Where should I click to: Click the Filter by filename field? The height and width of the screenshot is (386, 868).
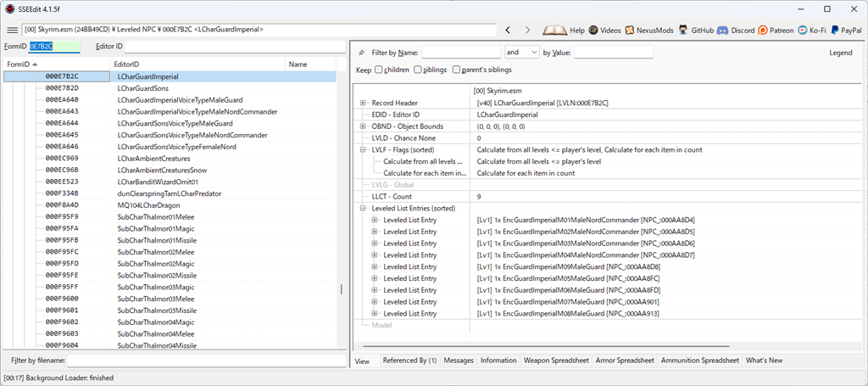209,361
